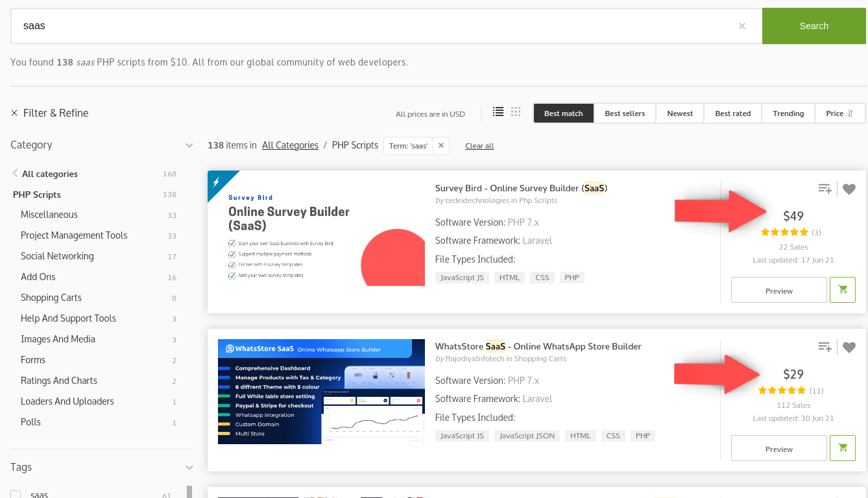Filter by Add Ons category
Viewport: 868px width, 498px height.
pos(38,277)
